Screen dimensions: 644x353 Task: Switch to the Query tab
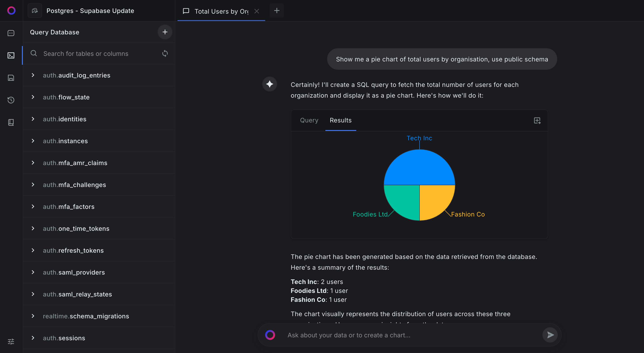point(309,120)
